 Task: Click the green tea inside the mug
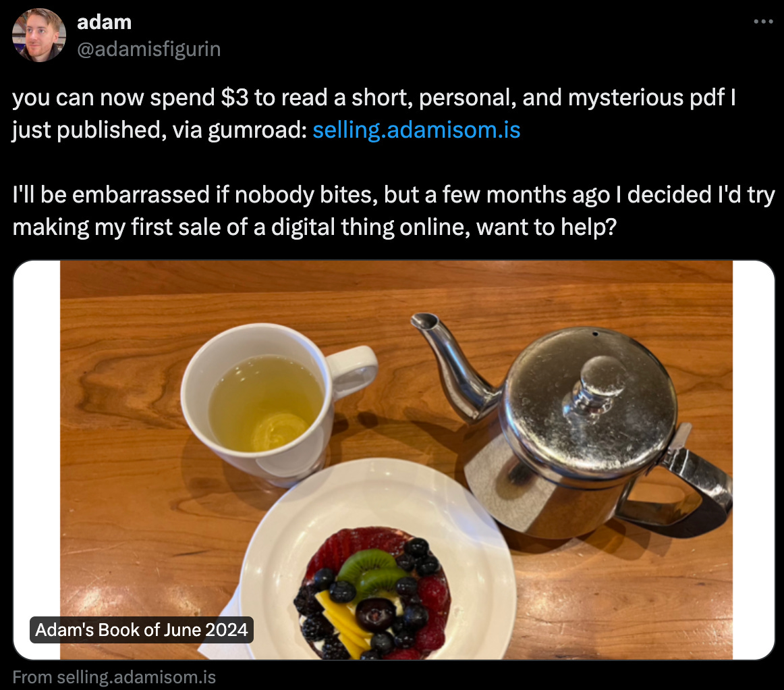[x=266, y=403]
